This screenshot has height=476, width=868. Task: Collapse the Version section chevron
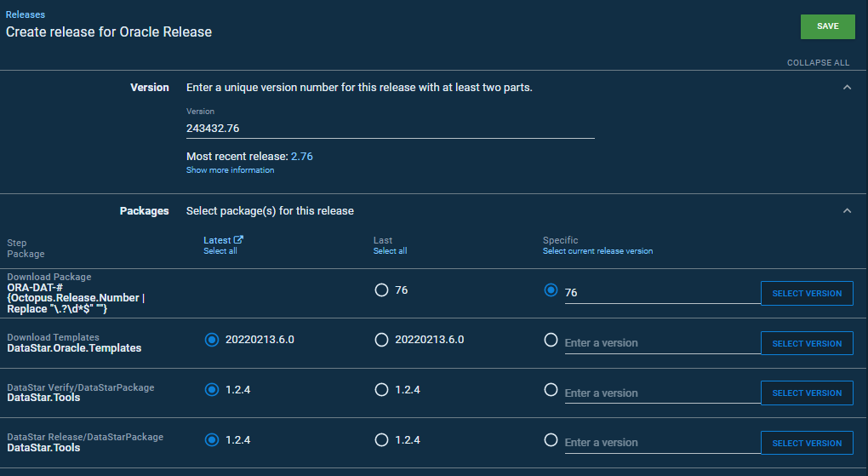[x=847, y=87]
